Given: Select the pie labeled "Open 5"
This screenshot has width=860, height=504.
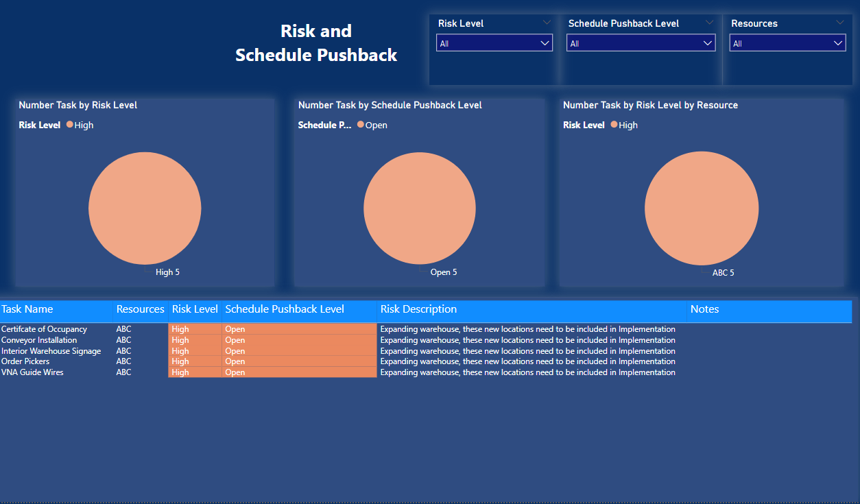Looking at the screenshot, I should pos(420,208).
